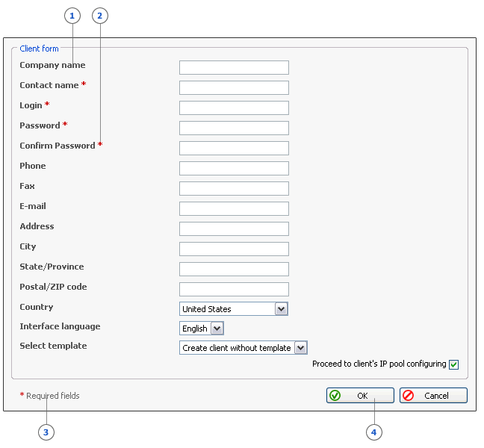Click the Confirm Password field
Viewport: 484px width, 448px height.
coord(234,149)
